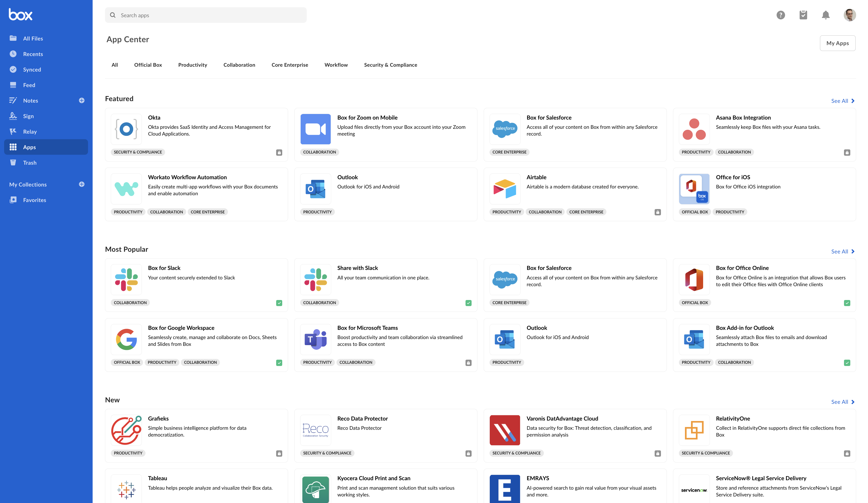Viewport: 868px width, 503px height.
Task: Open My Apps
Action: 838,43
